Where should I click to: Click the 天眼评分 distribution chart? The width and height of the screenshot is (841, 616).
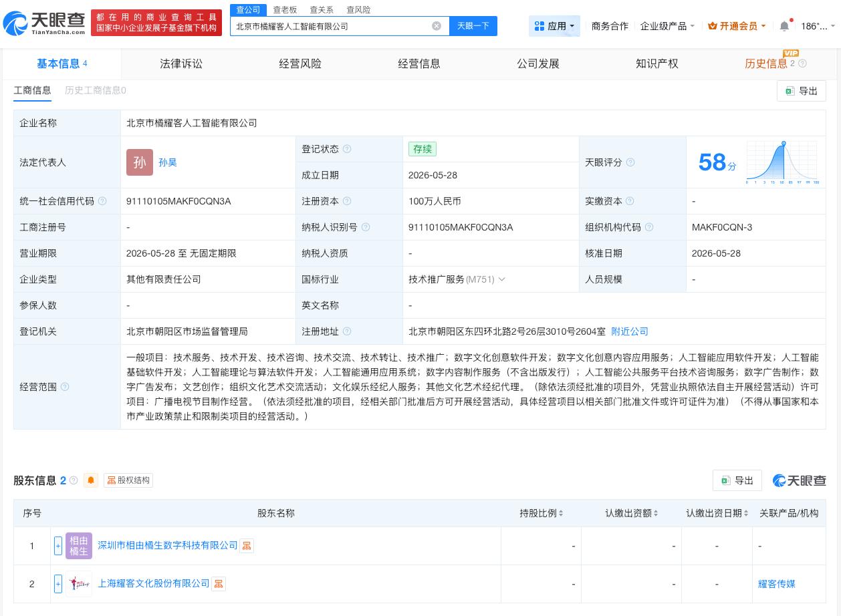(782, 162)
